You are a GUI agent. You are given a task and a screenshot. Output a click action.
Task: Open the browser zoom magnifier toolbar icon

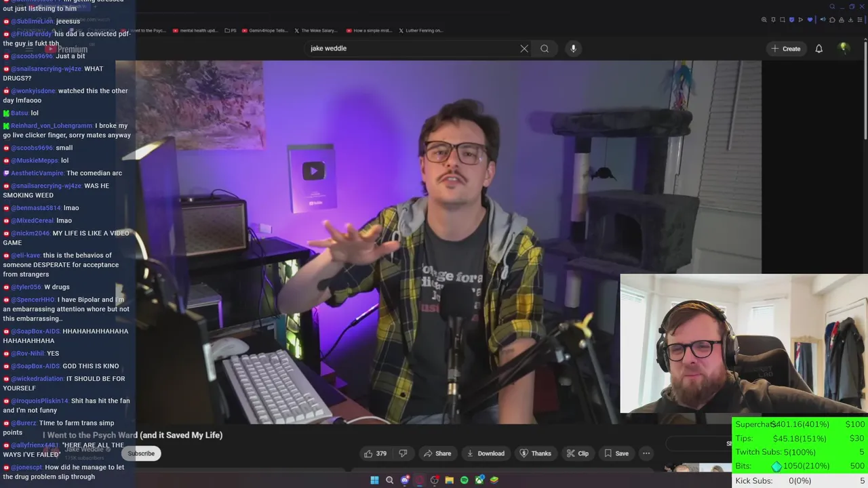point(764,20)
